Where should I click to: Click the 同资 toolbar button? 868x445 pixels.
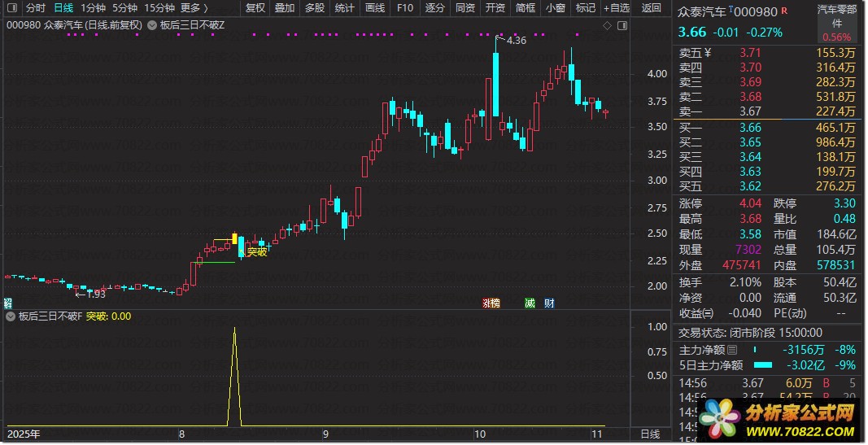(465, 8)
